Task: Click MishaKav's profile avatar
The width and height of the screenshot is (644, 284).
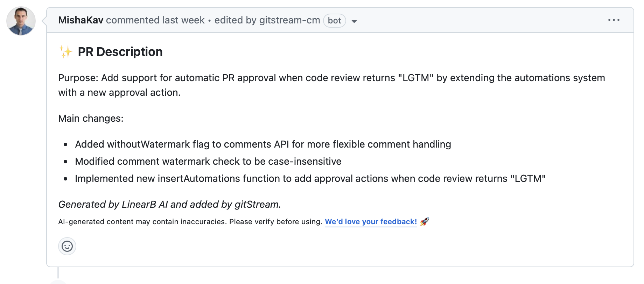Action: click(x=21, y=21)
